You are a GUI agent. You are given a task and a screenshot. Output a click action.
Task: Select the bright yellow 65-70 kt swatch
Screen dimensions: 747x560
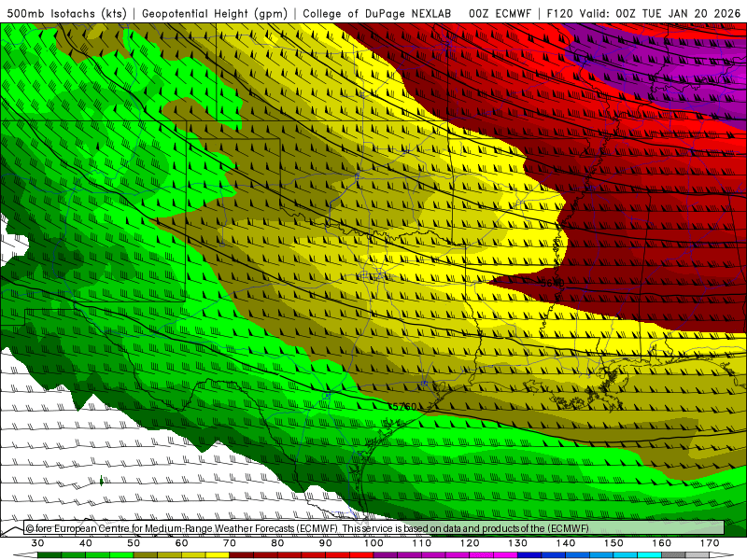[218, 554]
